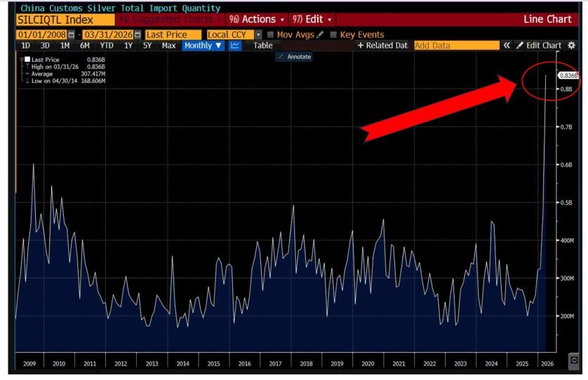The width and height of the screenshot is (588, 380).
Task: Toggle the Last Price legend checkbox
Action: click(x=27, y=60)
